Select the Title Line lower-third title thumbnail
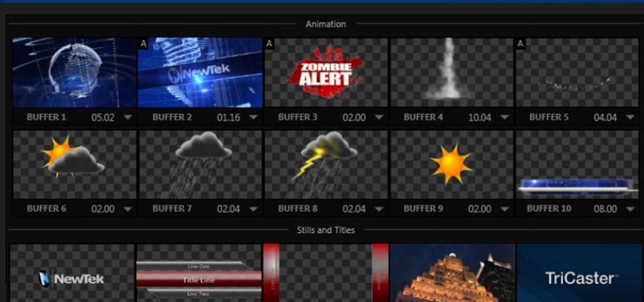644x302 pixels. [199, 273]
